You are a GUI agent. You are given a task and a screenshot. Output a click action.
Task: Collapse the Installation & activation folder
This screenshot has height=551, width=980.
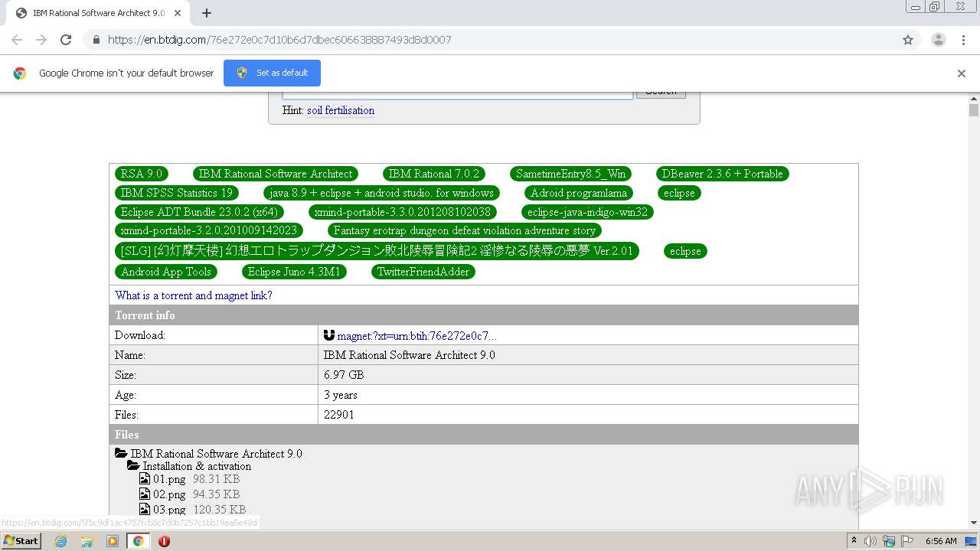[133, 466]
